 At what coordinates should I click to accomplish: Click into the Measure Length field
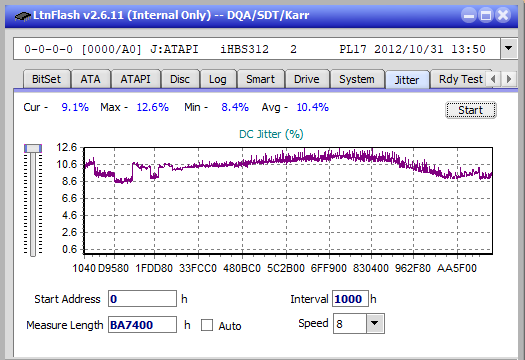point(142,325)
